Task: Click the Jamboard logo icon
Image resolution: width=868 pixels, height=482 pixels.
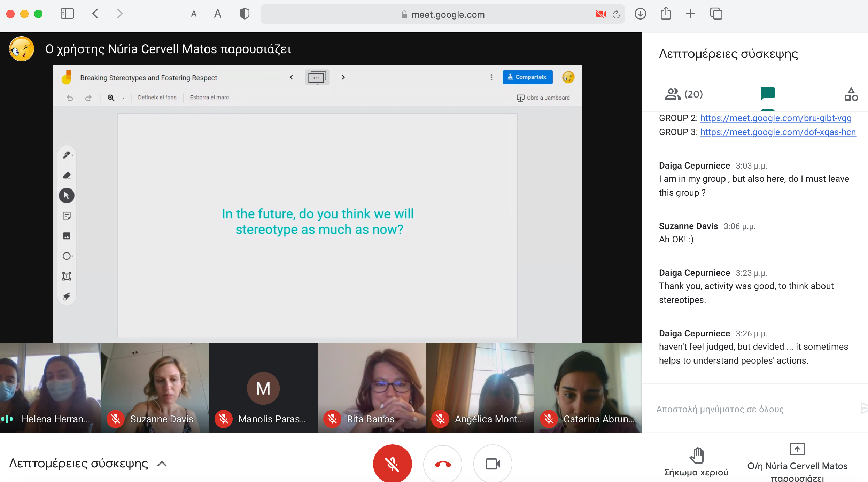Action: coord(67,77)
